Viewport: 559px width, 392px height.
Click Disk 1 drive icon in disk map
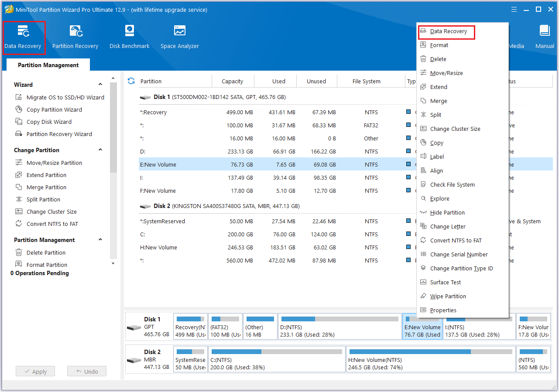pyautogui.click(x=134, y=327)
